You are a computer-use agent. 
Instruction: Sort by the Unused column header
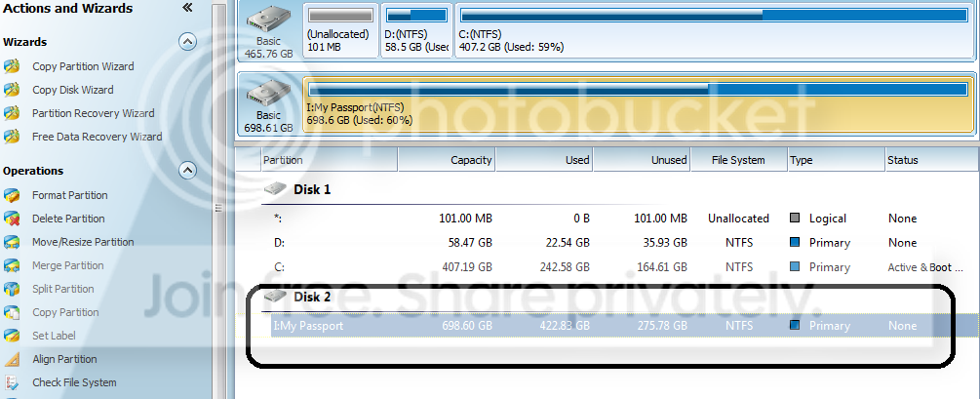(642, 160)
